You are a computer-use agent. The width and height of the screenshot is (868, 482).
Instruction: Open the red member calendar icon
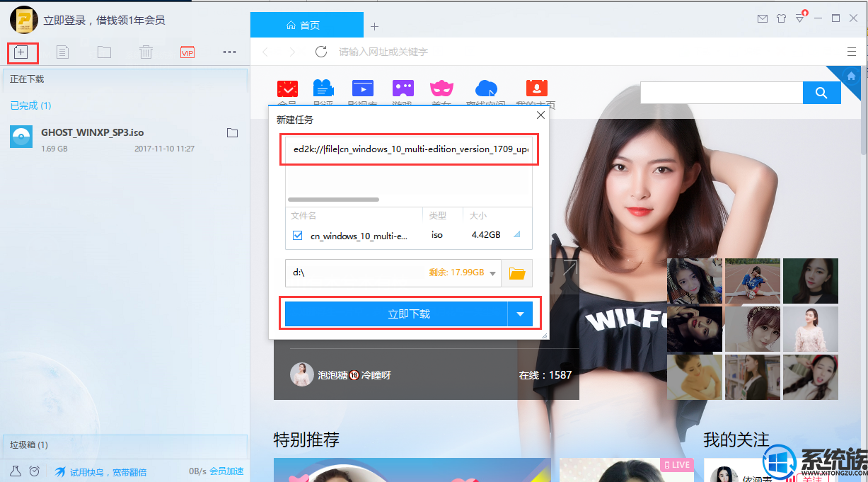(x=287, y=88)
